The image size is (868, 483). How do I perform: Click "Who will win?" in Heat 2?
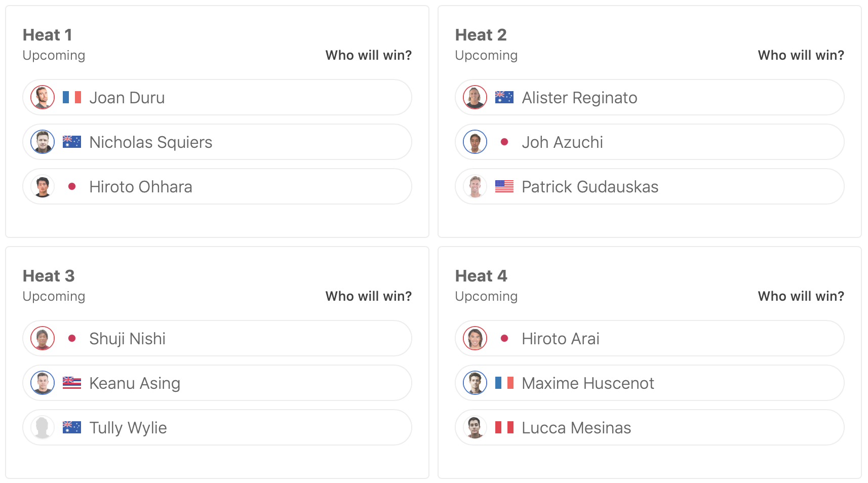[801, 55]
